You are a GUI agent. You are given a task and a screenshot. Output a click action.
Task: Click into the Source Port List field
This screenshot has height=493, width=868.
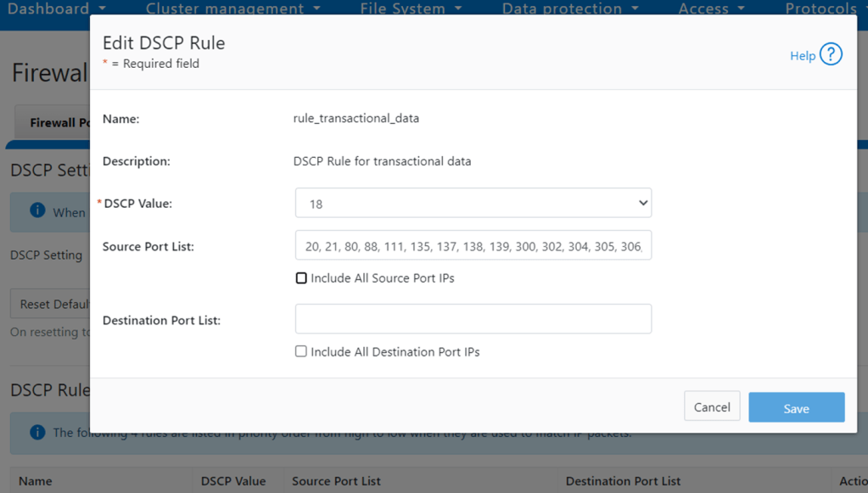tap(473, 246)
